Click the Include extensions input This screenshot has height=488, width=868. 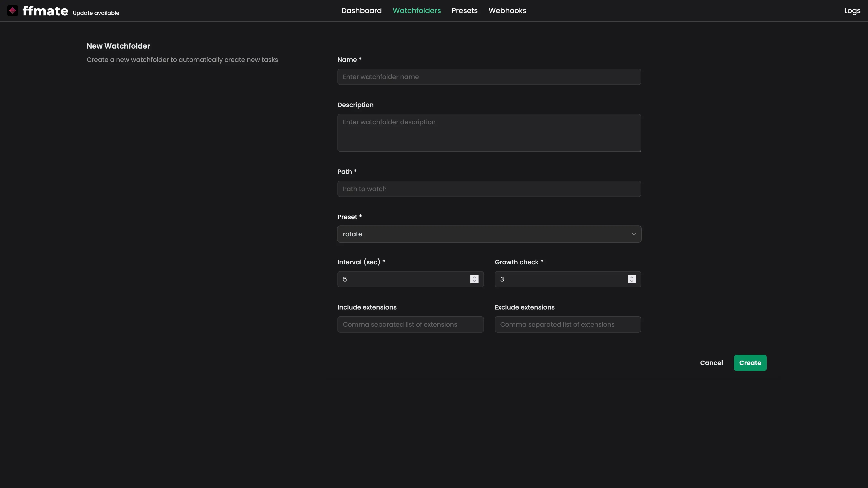click(x=410, y=324)
